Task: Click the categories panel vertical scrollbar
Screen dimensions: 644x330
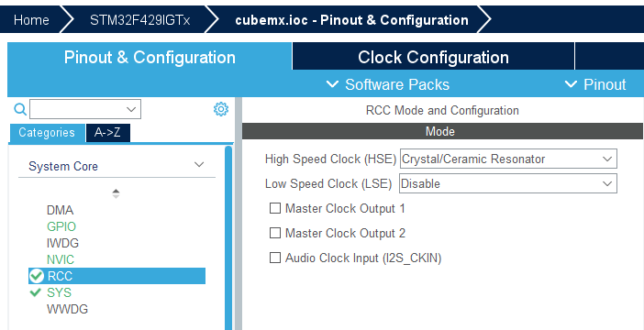Action: click(228, 238)
